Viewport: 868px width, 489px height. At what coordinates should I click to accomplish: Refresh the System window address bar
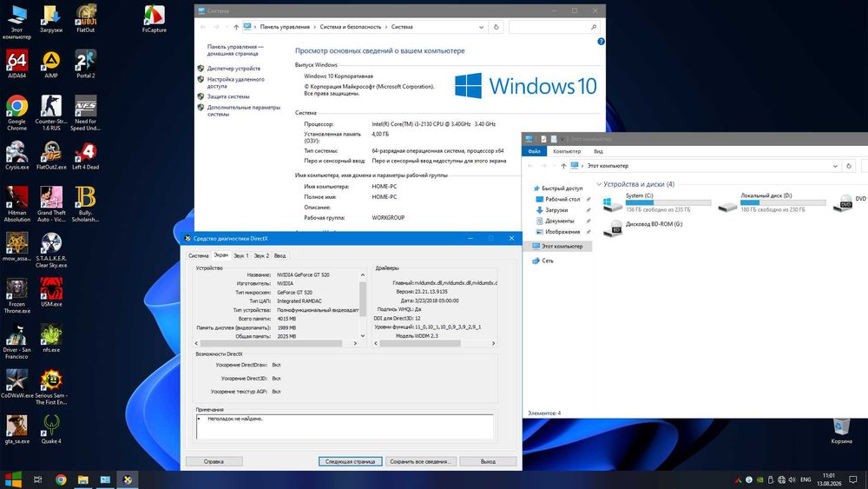click(496, 27)
